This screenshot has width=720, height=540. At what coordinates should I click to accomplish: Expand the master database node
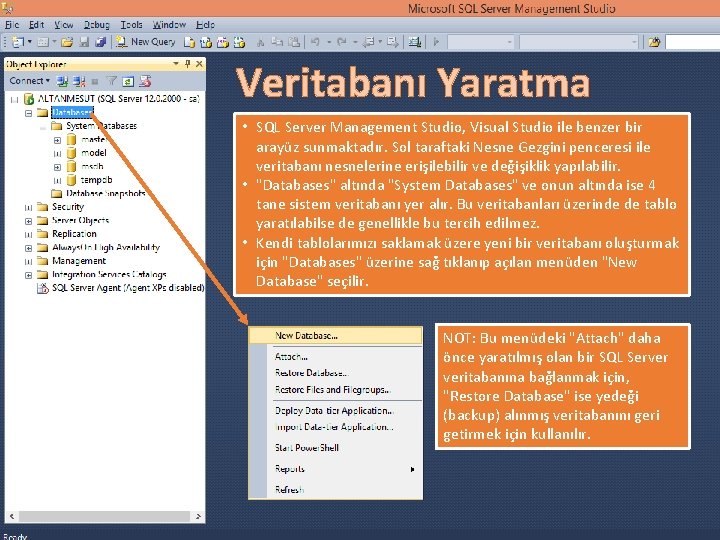point(57,140)
